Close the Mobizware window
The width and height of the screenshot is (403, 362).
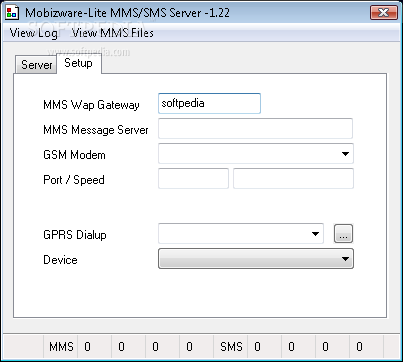(384, 13)
